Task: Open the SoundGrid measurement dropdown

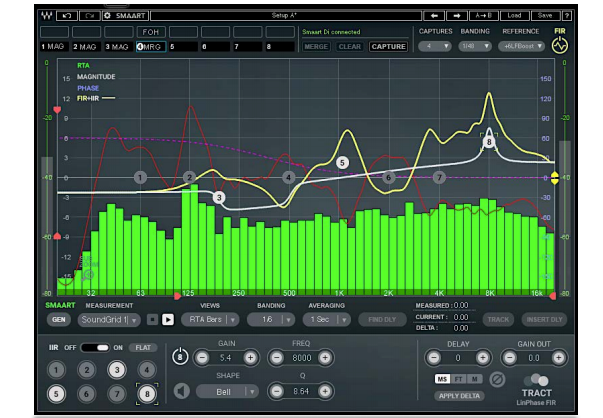Action: 109,320
